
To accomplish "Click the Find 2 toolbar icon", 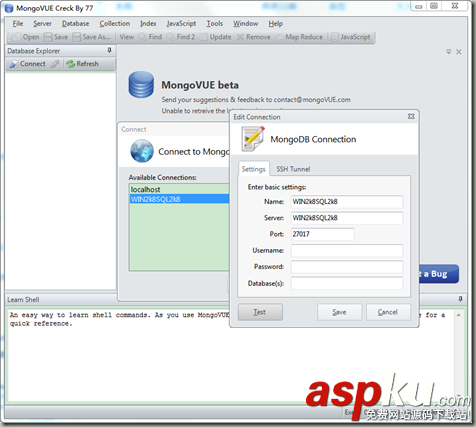I will pos(170,37).
